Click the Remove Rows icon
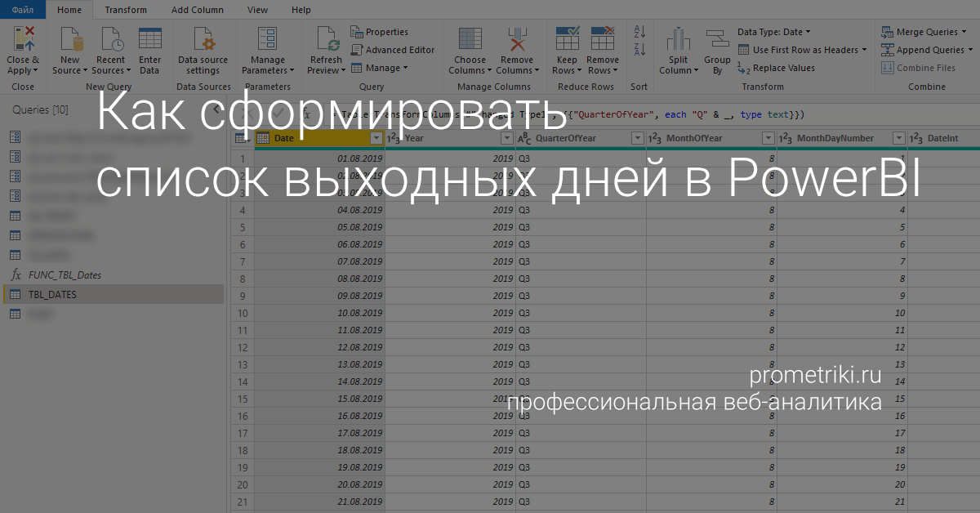Screen dimensions: 980x513 (x=603, y=38)
